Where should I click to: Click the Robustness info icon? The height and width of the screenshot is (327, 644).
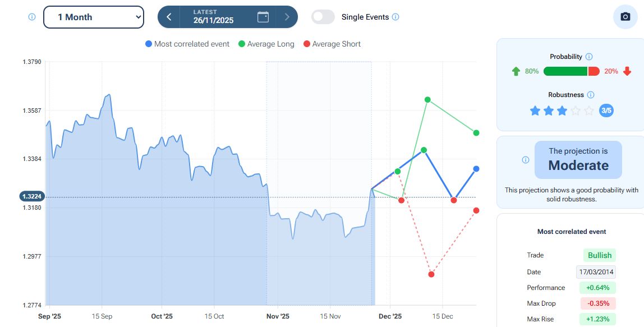[x=591, y=95]
